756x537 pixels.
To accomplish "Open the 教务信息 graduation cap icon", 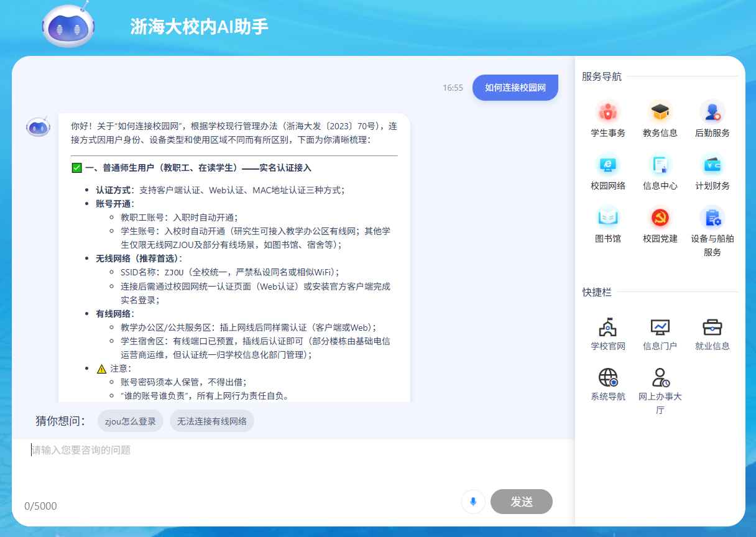I will [x=660, y=112].
